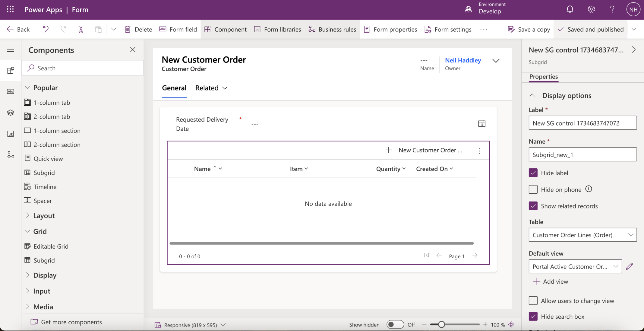Toggle the Show hidden switch
Screen dimensions: 644x331
pyautogui.click(x=395, y=325)
